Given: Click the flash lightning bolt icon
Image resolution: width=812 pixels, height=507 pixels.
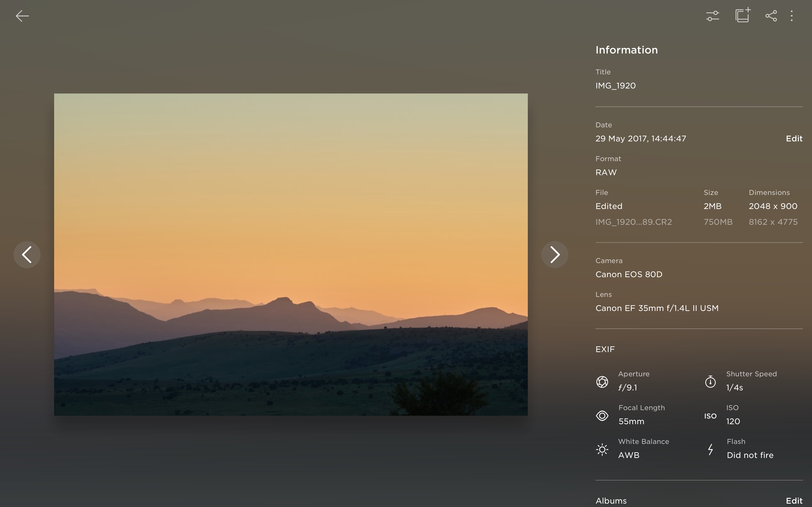Looking at the screenshot, I should [710, 449].
